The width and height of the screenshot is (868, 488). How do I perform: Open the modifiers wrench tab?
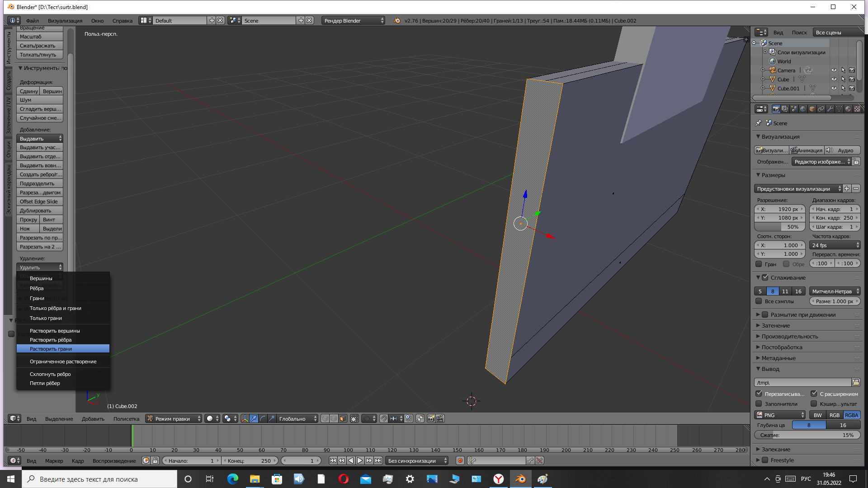[x=830, y=109]
